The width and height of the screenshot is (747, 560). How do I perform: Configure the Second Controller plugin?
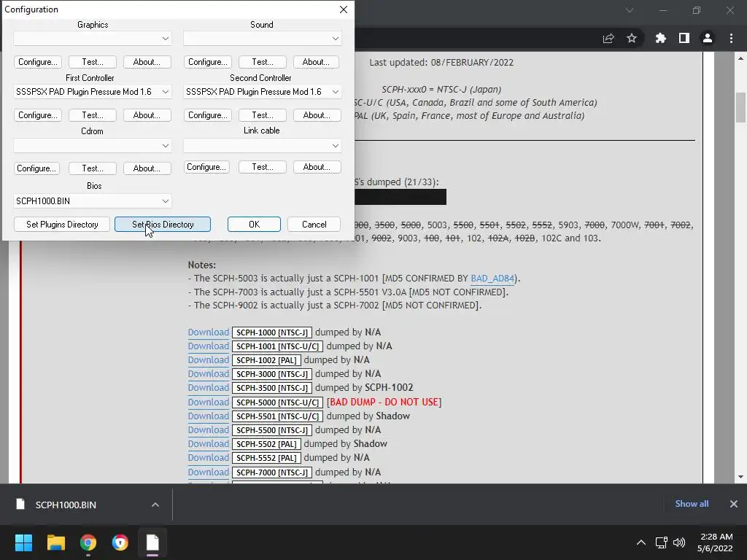[208, 115]
